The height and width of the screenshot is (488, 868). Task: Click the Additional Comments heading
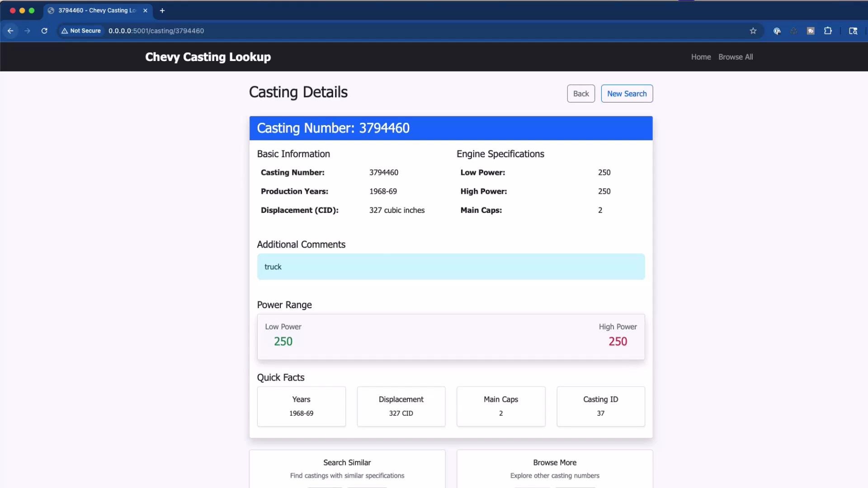coord(301,244)
